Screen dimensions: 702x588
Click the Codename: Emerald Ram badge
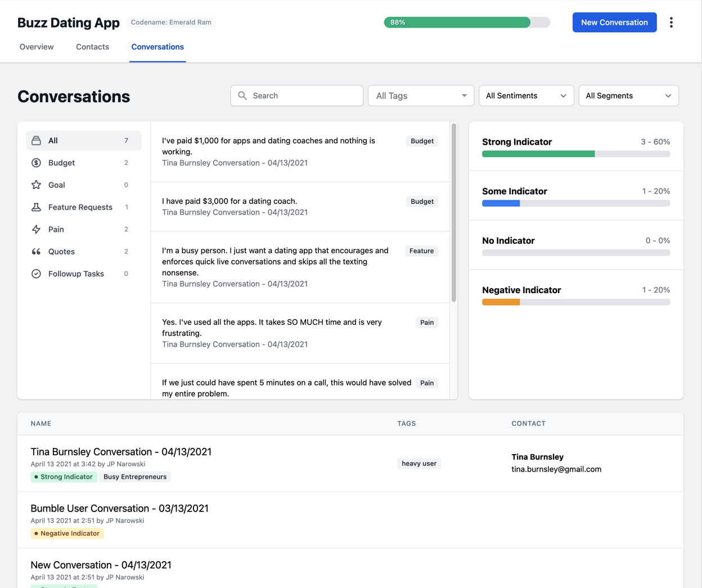(x=171, y=23)
